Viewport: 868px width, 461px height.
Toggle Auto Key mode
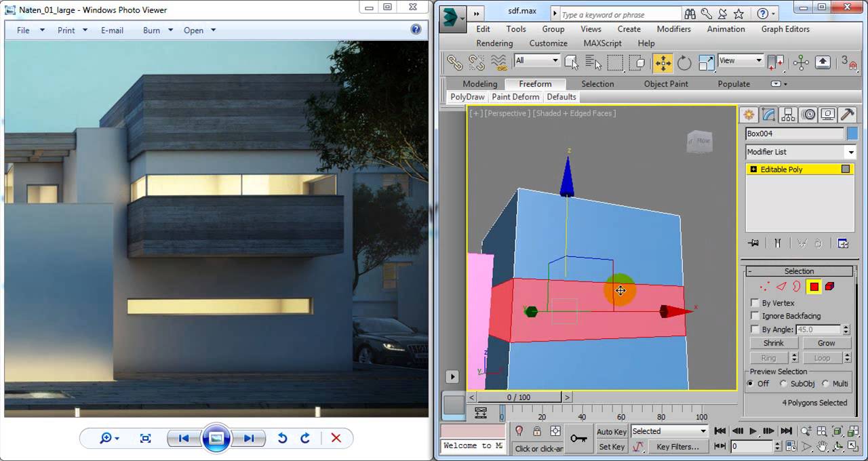(x=611, y=432)
